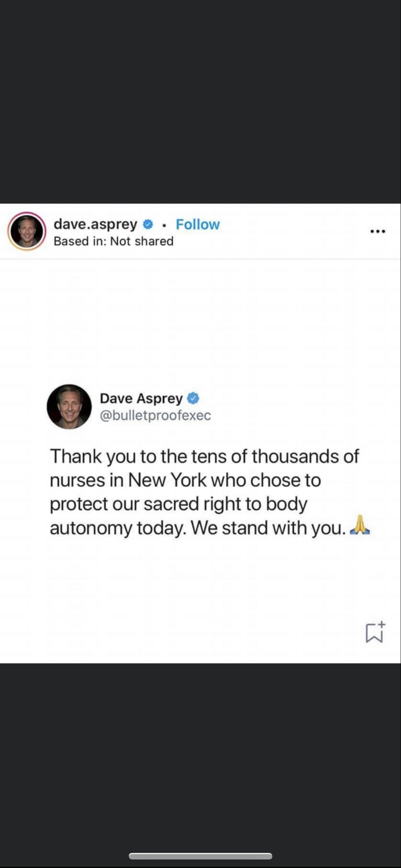Click the dot separator before Follow
401x868 pixels.
[x=164, y=225]
